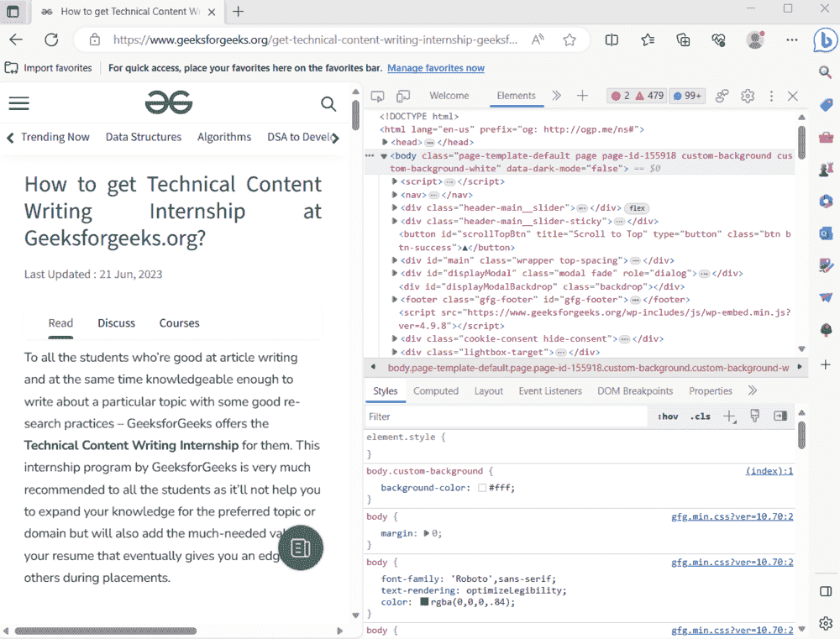Image resolution: width=840 pixels, height=639 pixels.
Task: Open the Outlook icon in sidebar
Action: tap(826, 233)
